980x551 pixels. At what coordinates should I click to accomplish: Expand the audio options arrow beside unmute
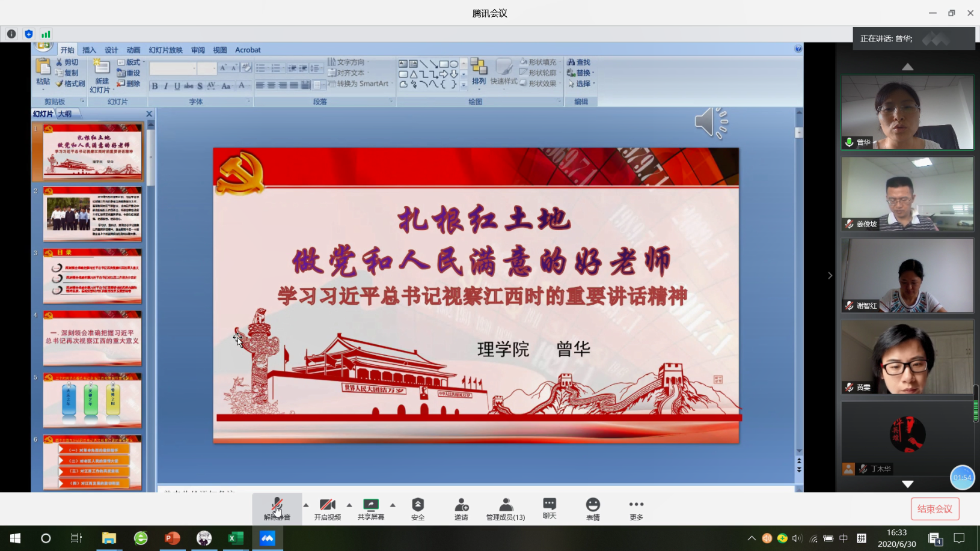tap(306, 505)
